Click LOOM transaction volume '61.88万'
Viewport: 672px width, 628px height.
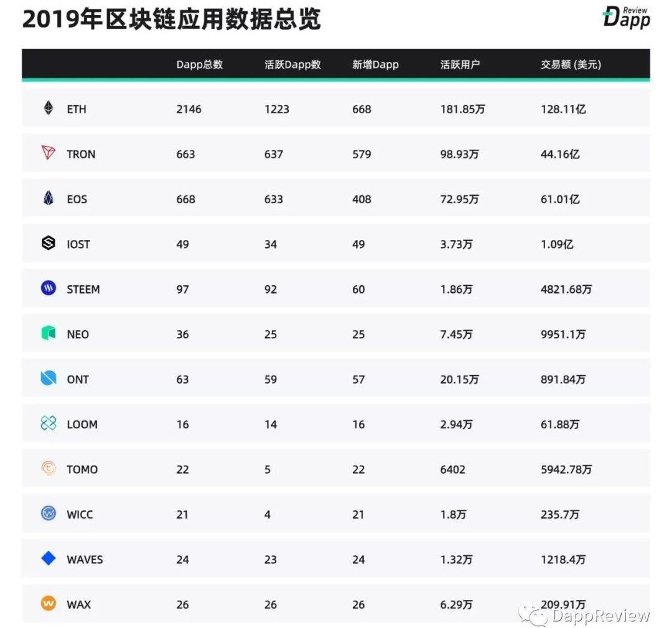pyautogui.click(x=560, y=425)
